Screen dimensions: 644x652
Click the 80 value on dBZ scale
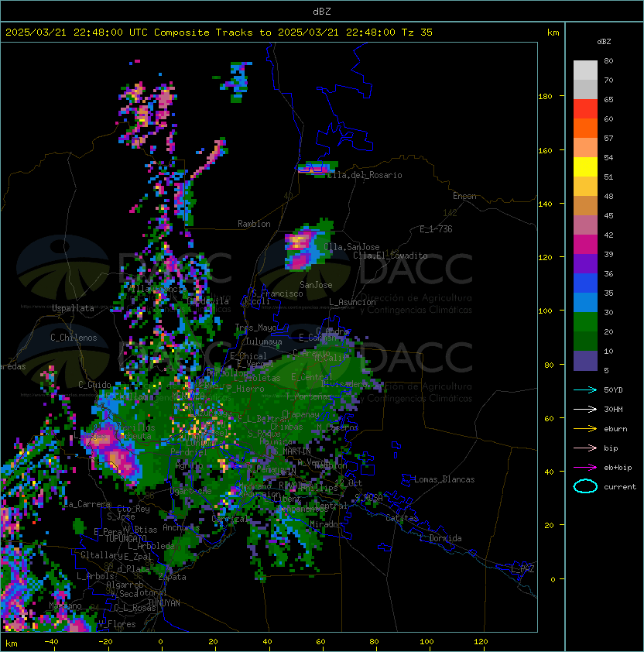(x=608, y=60)
